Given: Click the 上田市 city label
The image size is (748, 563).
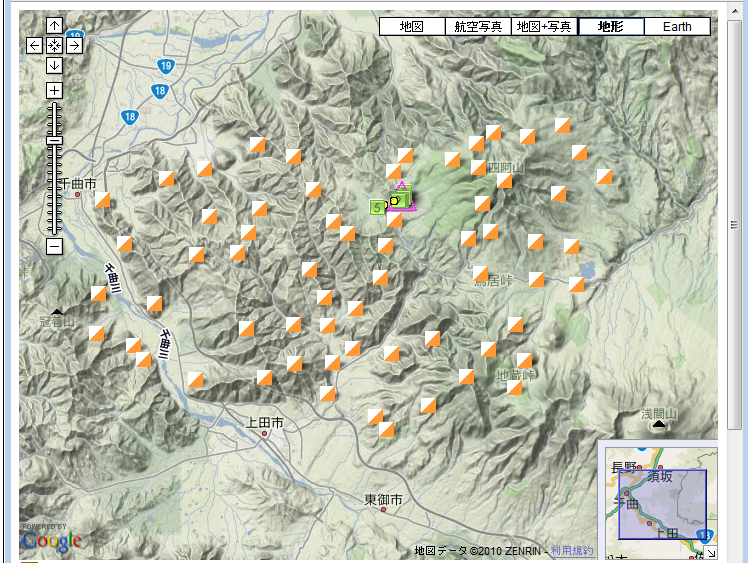Looking at the screenshot, I should click(x=264, y=423).
